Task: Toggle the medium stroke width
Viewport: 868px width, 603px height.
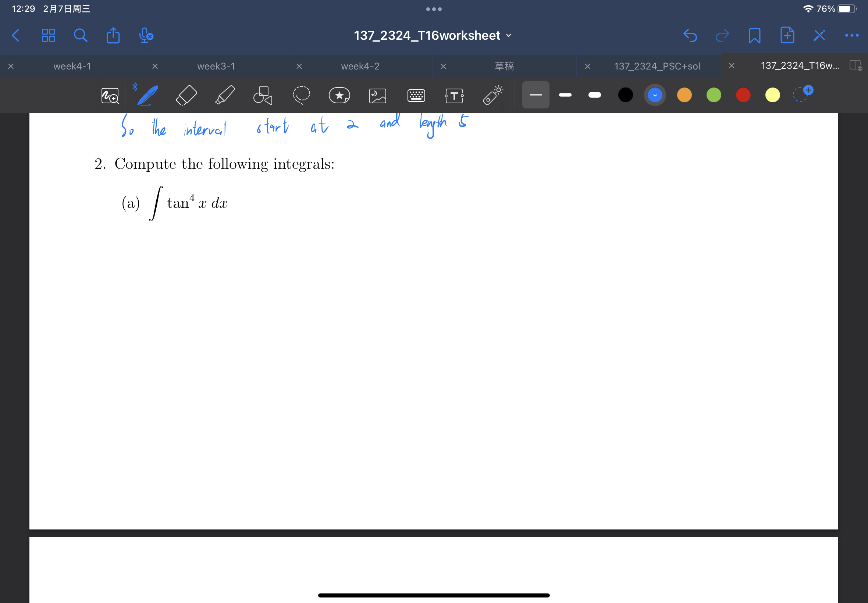Action: [x=565, y=94]
